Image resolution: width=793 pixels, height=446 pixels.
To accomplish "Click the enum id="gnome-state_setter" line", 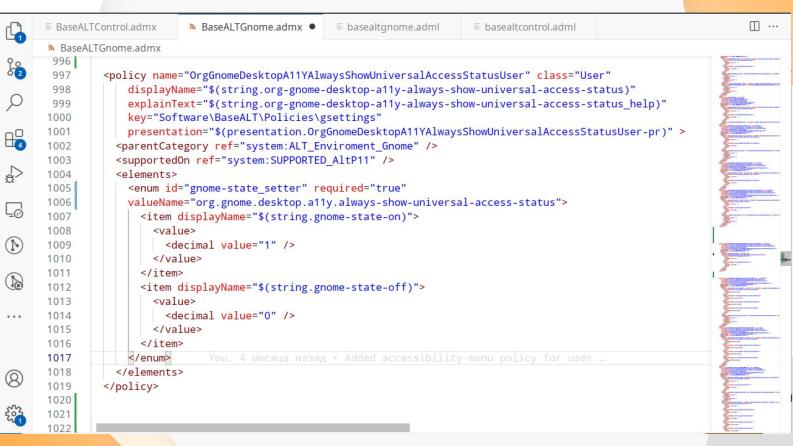I will (267, 189).
